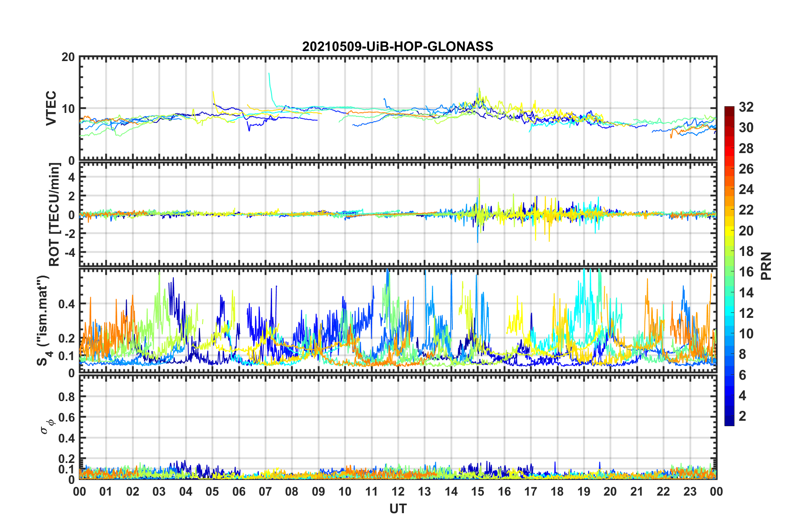
Task: Select colorbar tick label 28
Action: (x=746, y=148)
